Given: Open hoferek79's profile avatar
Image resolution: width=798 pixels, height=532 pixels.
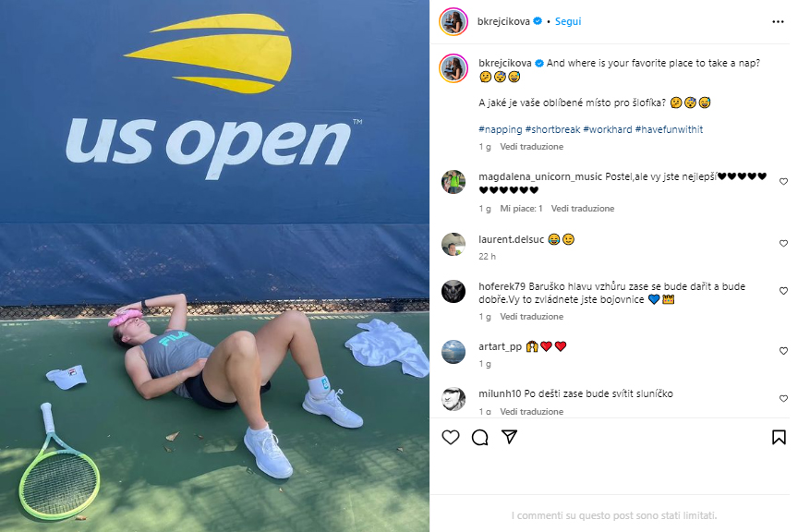Looking at the screenshot, I should click(453, 292).
